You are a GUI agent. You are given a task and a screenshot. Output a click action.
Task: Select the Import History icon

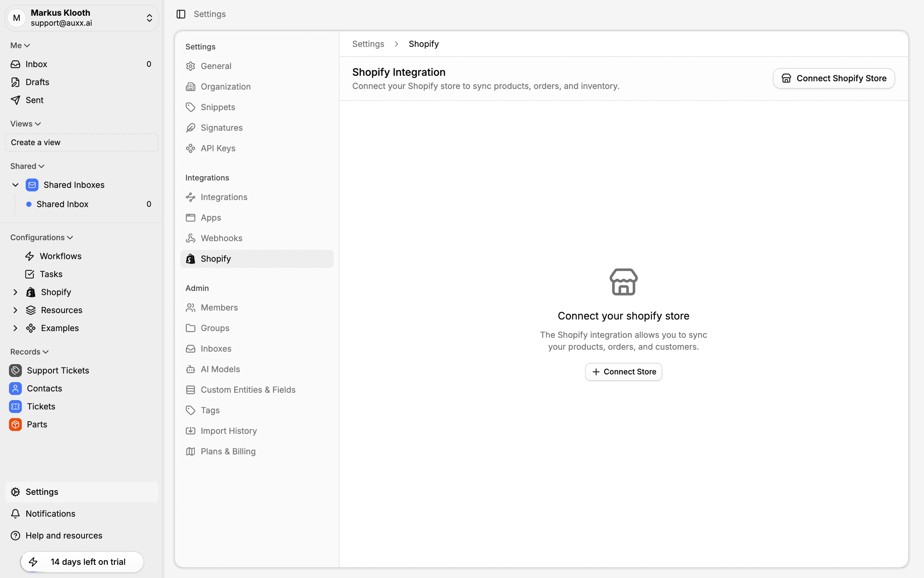click(191, 431)
